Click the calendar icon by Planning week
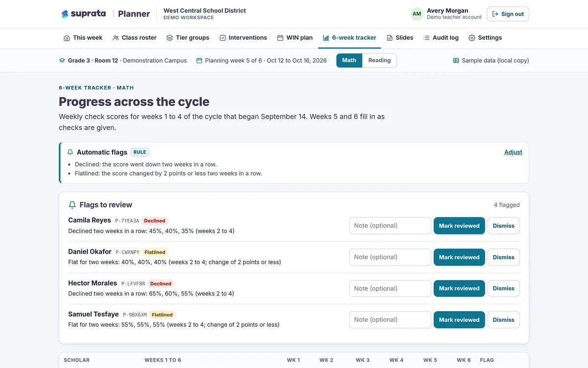Viewport: 588px width, 368px height. (199, 61)
